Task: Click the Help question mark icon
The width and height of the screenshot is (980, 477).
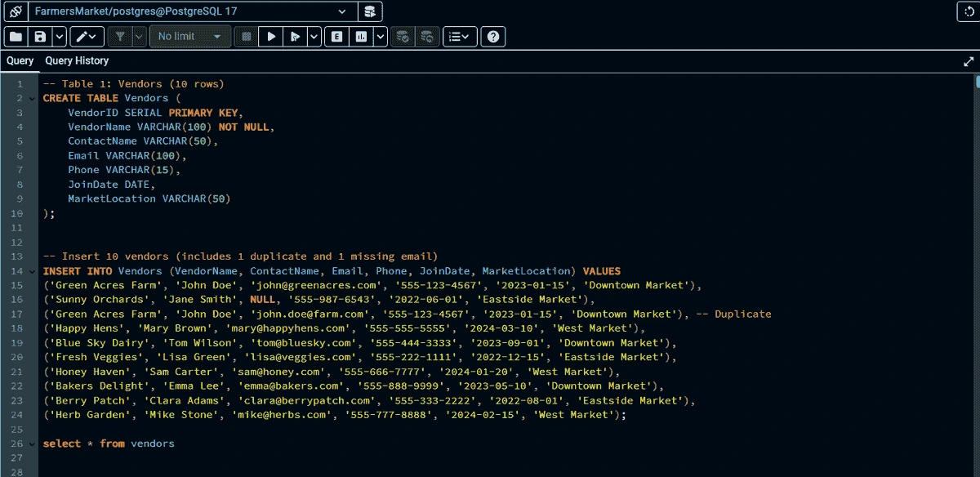Action: (493, 37)
